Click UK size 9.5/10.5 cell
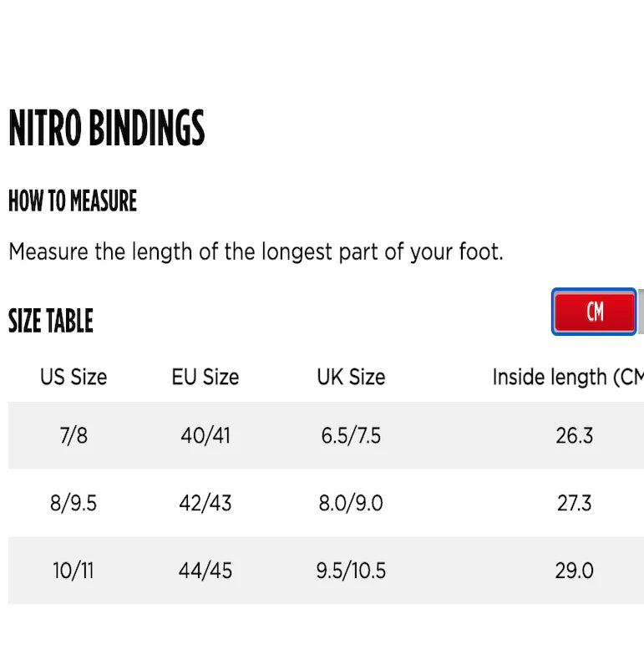 (351, 571)
